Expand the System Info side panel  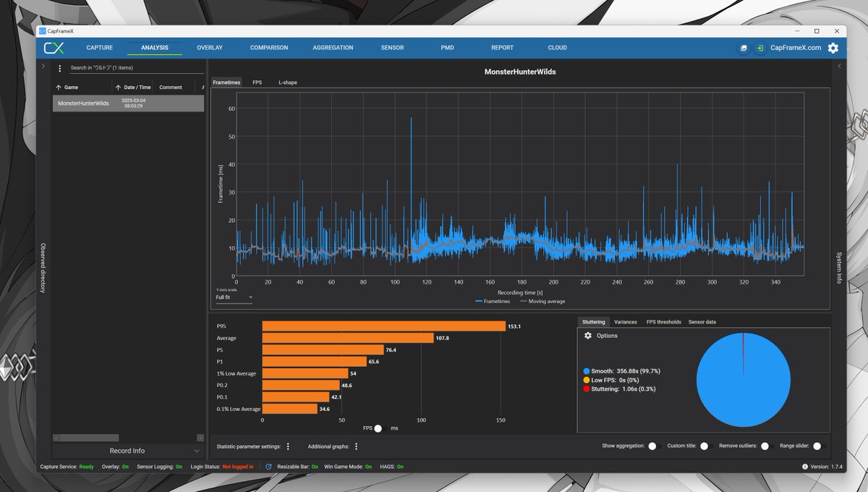pyautogui.click(x=839, y=268)
